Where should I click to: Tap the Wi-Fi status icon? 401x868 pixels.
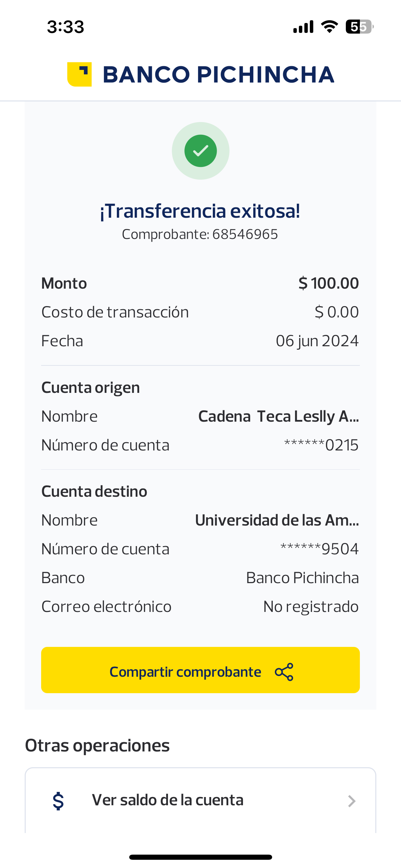tap(329, 27)
